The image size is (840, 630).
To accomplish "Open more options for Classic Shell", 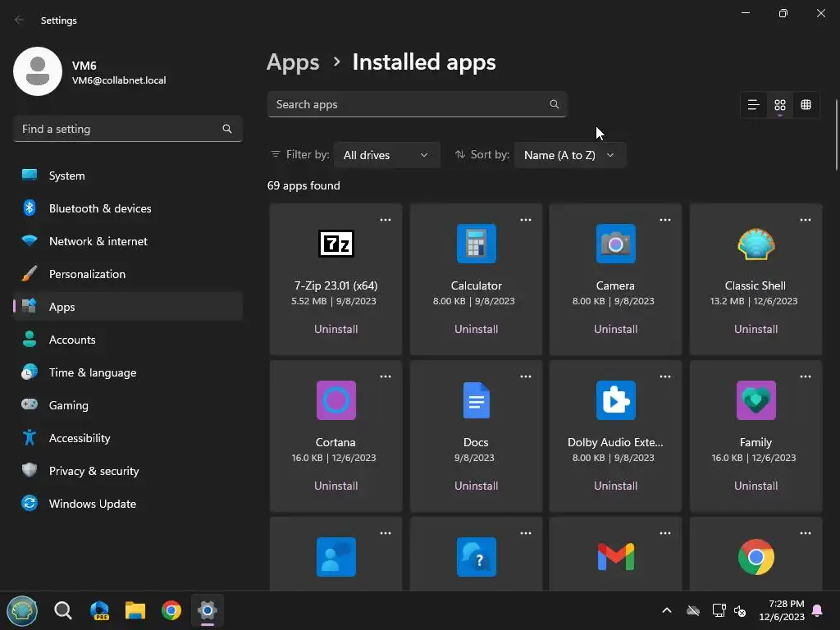I will click(x=806, y=220).
